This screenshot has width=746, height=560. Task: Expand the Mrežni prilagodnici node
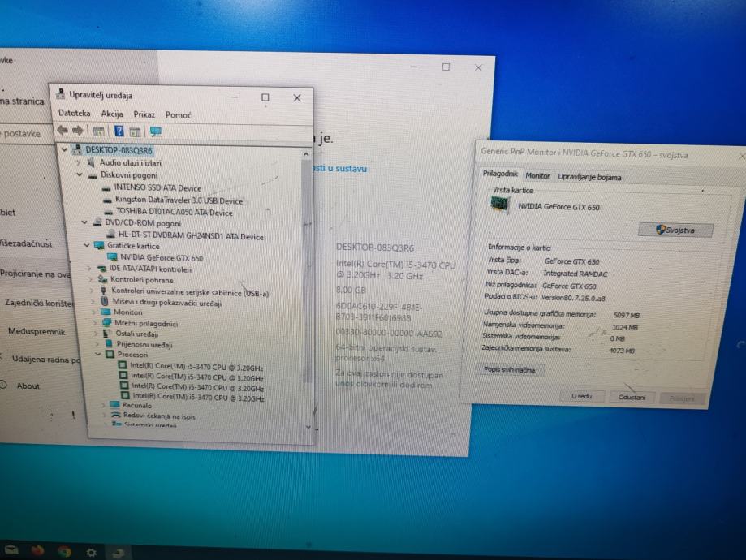tap(95, 323)
